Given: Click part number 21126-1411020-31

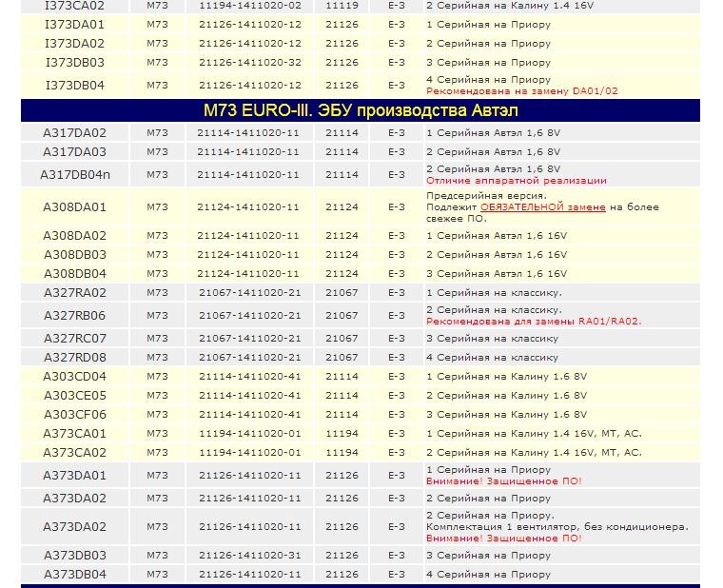Looking at the screenshot, I should 250,556.
